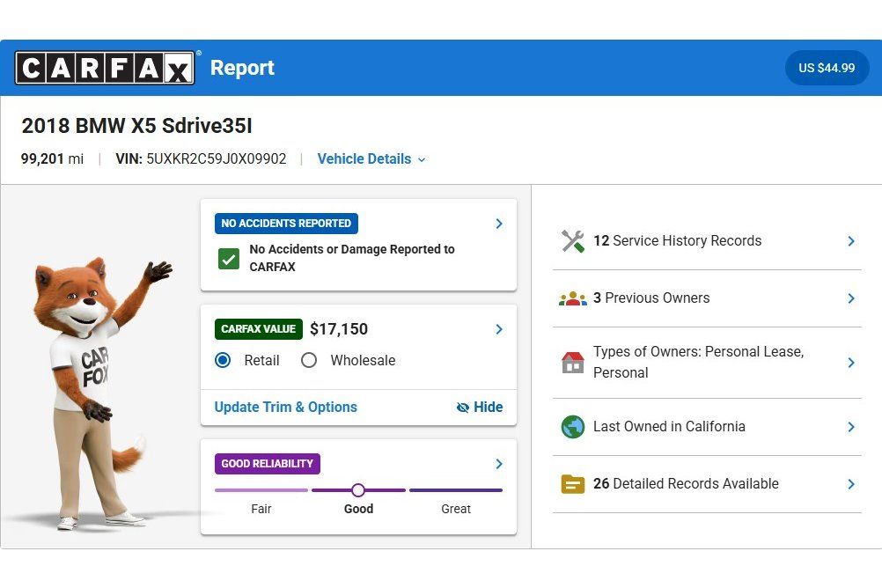Open the No Accidents Reported chevron
Screen dimensions: 882x588
coord(499,224)
